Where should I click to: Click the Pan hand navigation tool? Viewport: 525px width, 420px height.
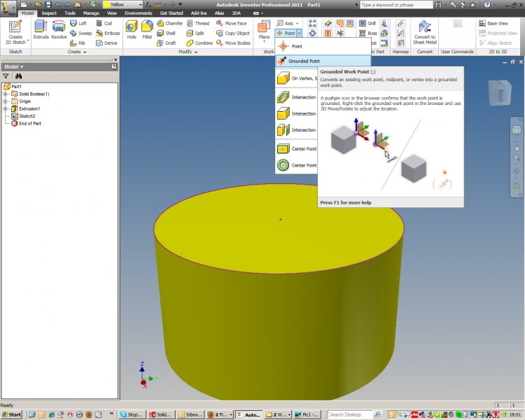coord(517,148)
